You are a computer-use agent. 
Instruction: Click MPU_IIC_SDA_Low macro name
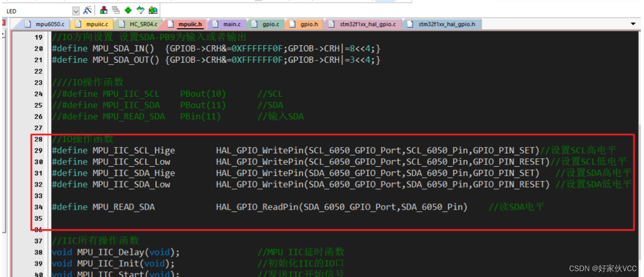click(x=131, y=184)
